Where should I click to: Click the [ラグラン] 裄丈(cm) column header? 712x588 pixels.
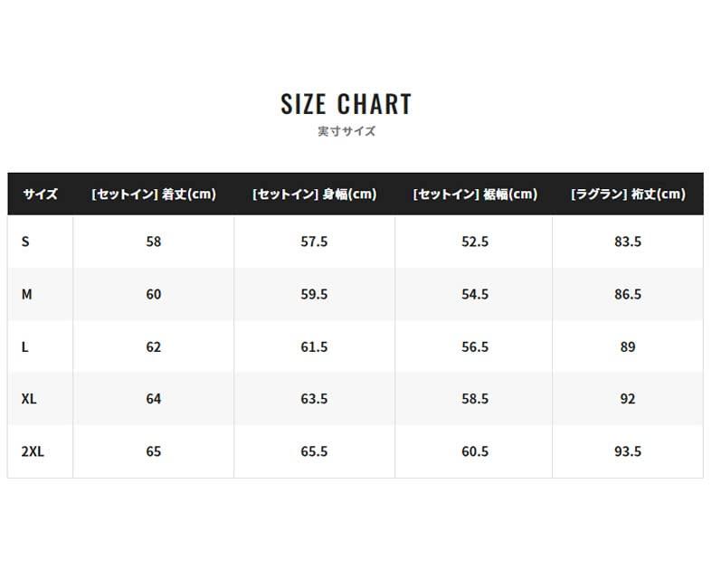628,194
